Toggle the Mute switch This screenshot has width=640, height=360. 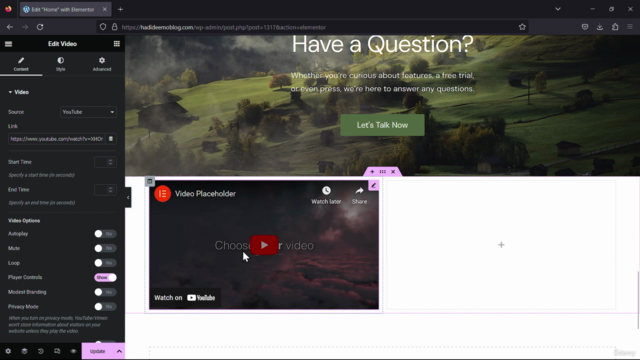coord(105,248)
